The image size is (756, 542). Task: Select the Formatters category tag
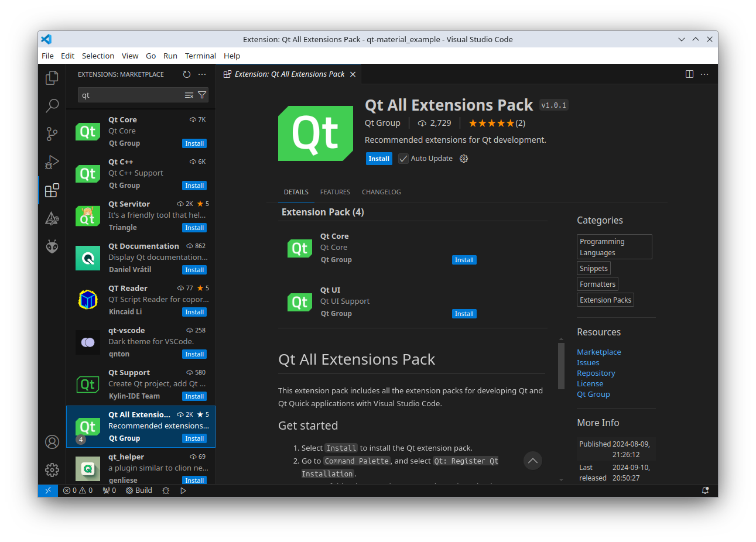(597, 284)
